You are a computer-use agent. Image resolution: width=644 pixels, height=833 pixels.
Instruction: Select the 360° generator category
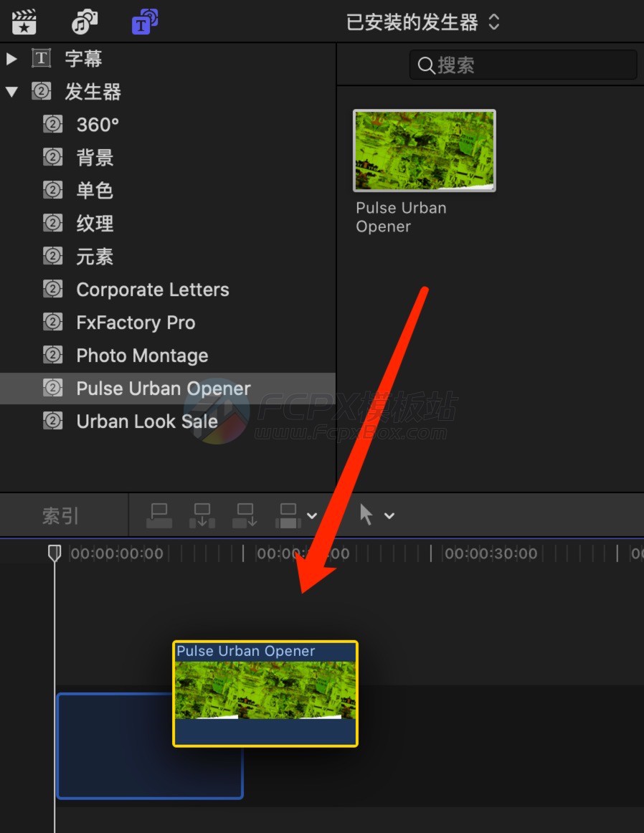[x=98, y=125]
